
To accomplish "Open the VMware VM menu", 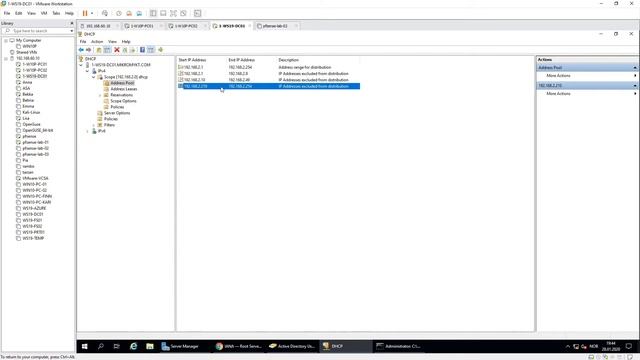I will point(44,13).
